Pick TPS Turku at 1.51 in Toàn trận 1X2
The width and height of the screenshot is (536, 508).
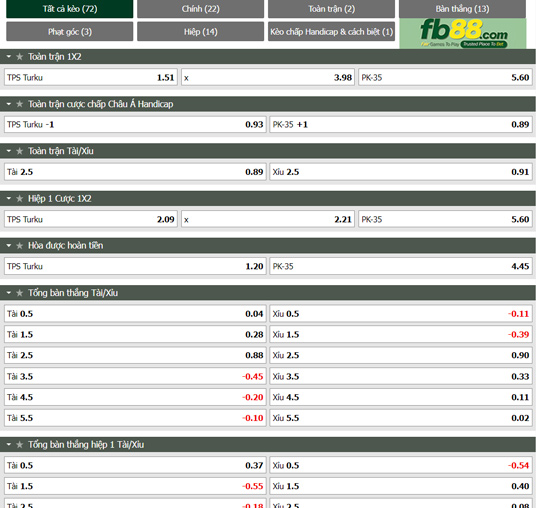(x=91, y=78)
